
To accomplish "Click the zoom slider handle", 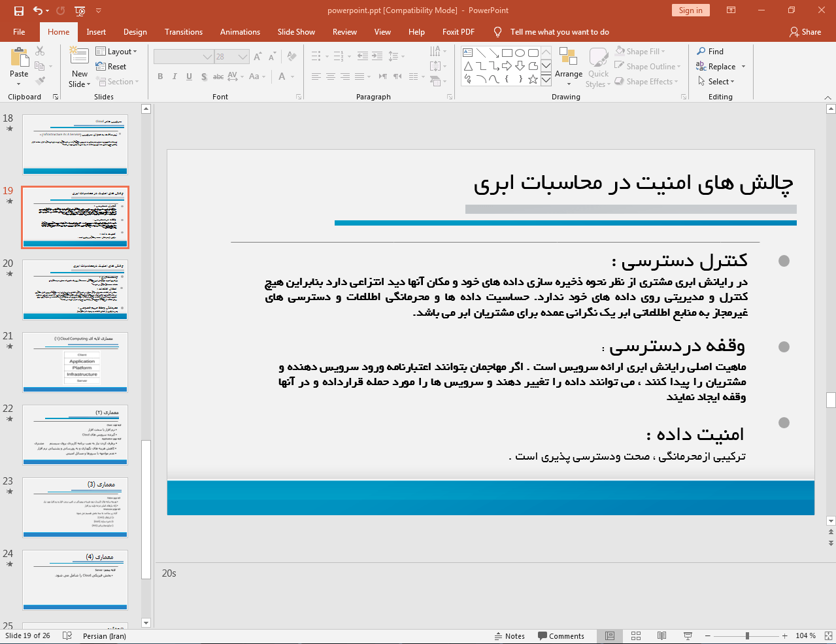I will pos(747,636).
